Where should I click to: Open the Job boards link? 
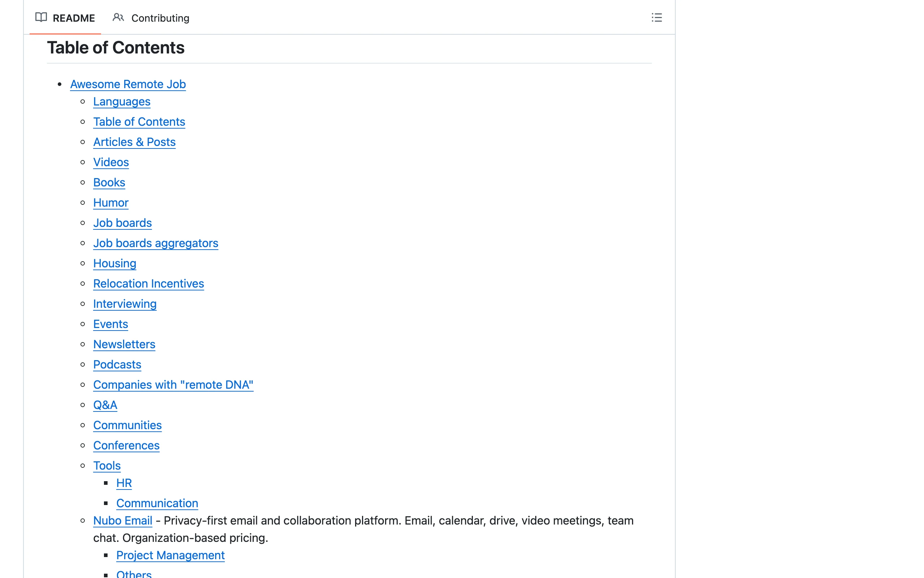pyautogui.click(x=123, y=223)
